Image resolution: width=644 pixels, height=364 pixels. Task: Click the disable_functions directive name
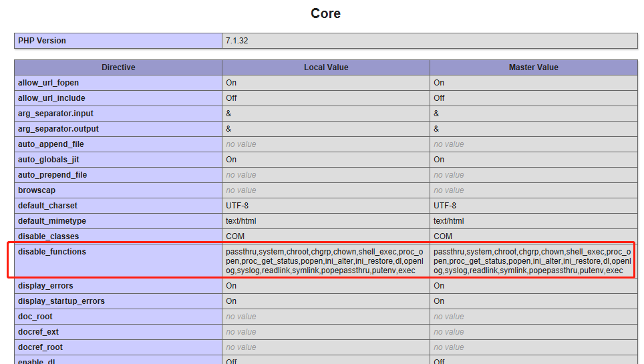(52, 252)
